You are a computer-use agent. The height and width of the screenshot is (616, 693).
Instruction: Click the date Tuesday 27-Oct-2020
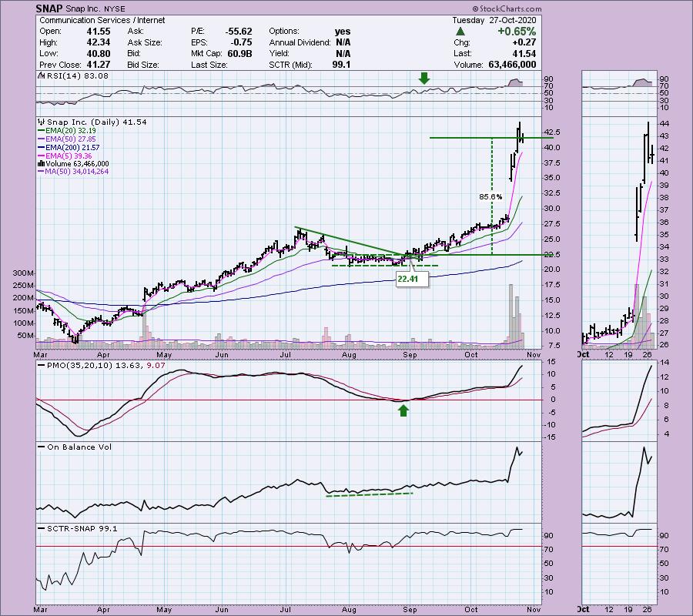(494, 20)
